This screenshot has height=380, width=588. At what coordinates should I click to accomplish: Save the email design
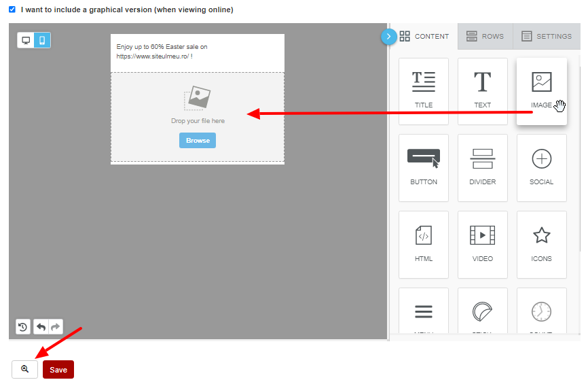[x=58, y=370]
